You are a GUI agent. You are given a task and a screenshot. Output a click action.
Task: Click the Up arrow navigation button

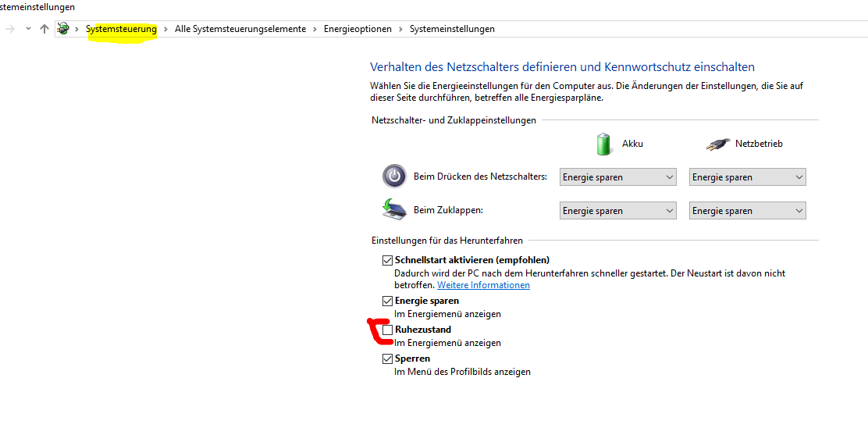(x=44, y=29)
